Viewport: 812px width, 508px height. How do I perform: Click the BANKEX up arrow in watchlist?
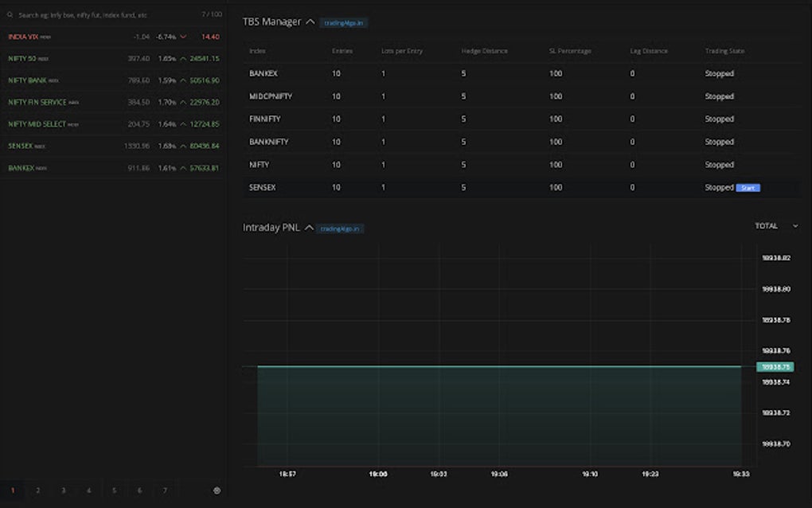(183, 169)
